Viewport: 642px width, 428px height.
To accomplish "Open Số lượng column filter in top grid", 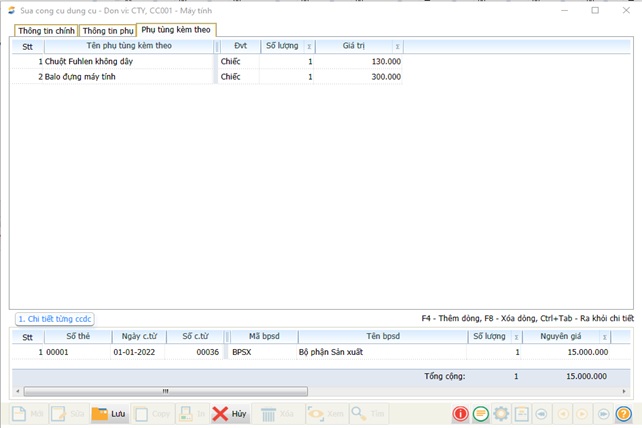I will click(308, 46).
